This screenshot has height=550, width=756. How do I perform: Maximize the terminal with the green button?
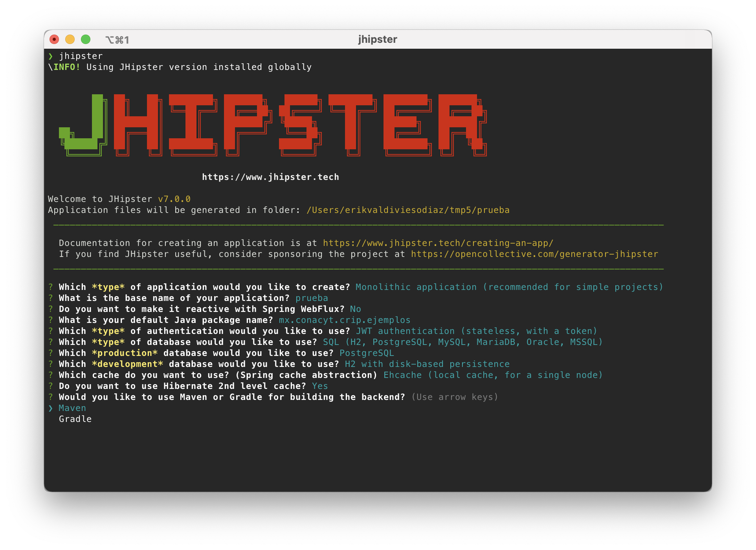[86, 39]
